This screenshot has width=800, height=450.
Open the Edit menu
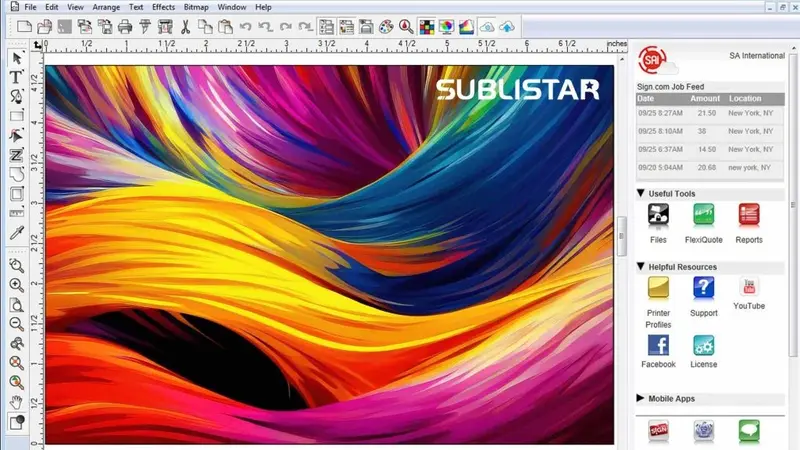click(52, 7)
